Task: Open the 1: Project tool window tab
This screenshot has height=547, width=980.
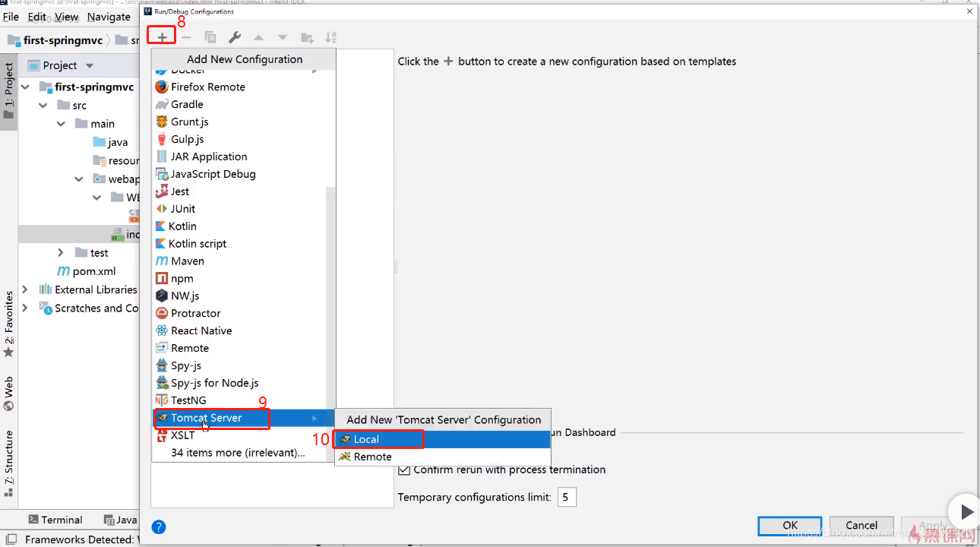Action: coord(9,91)
